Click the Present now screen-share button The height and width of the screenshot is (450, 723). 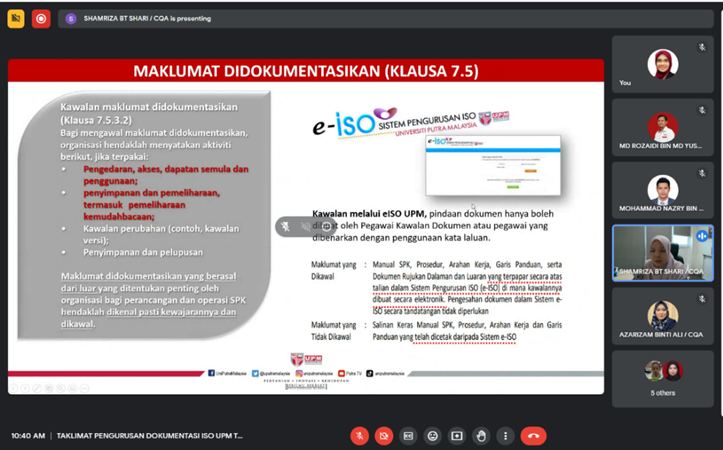click(x=457, y=436)
